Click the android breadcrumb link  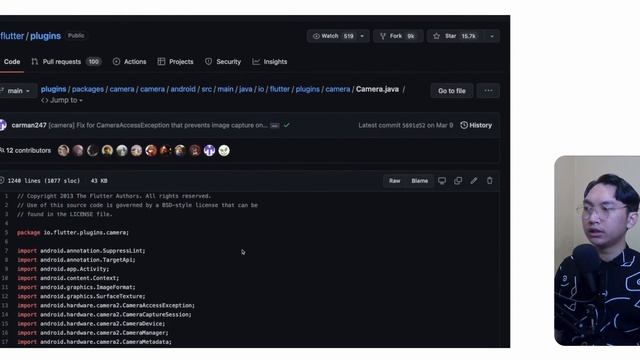183,89
